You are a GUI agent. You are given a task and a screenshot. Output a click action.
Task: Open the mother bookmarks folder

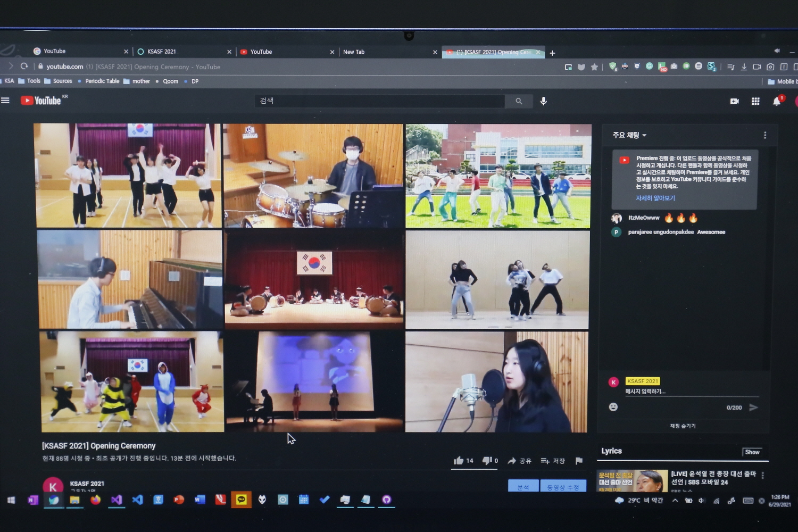(x=137, y=81)
